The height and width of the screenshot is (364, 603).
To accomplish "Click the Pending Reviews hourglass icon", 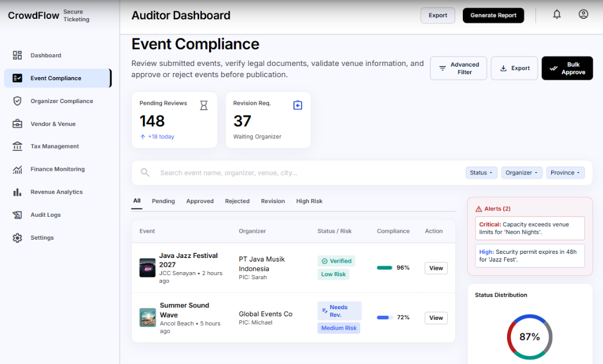I will (x=204, y=105).
